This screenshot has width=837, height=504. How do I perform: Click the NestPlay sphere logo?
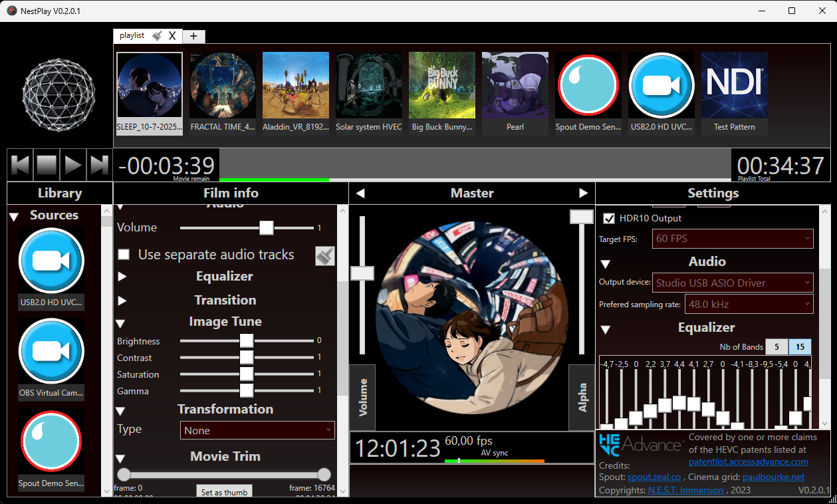58,94
